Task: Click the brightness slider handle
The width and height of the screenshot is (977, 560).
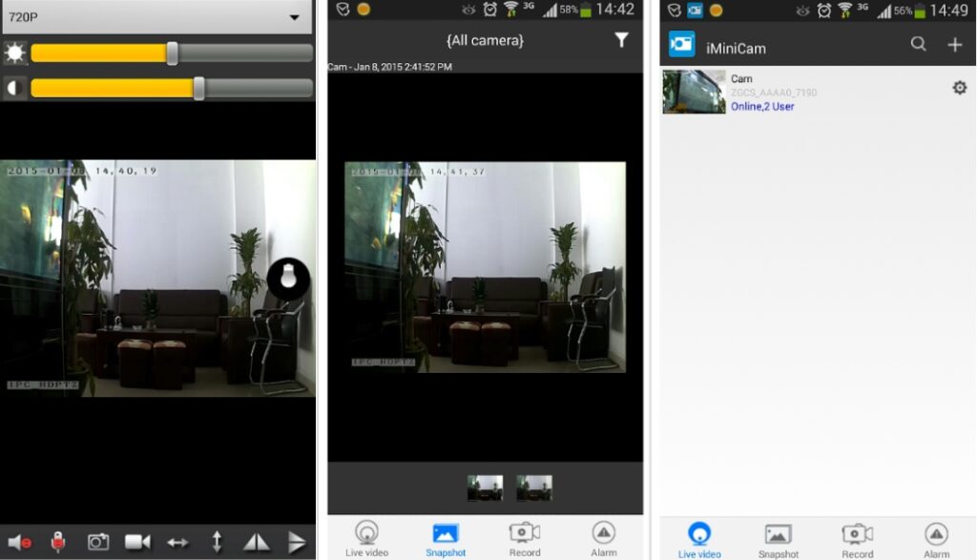Action: tap(172, 53)
